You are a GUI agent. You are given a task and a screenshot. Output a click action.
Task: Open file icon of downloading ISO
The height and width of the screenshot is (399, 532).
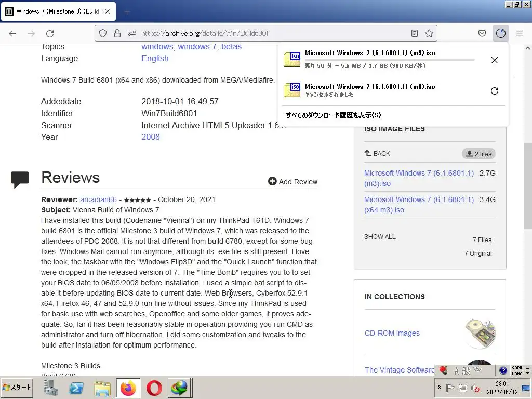(292, 59)
